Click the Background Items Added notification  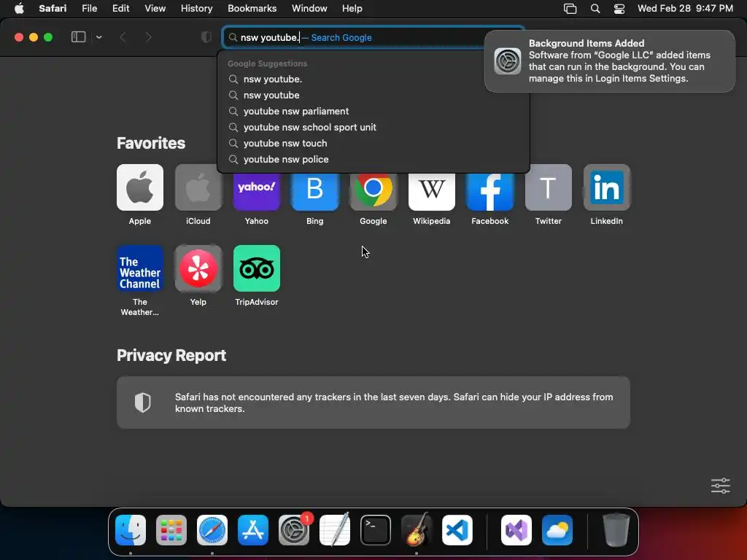(610, 61)
